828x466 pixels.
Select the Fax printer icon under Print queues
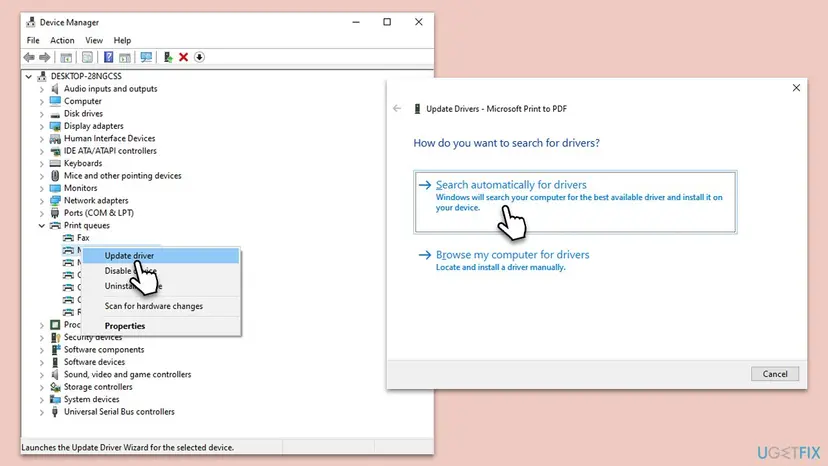click(68, 238)
